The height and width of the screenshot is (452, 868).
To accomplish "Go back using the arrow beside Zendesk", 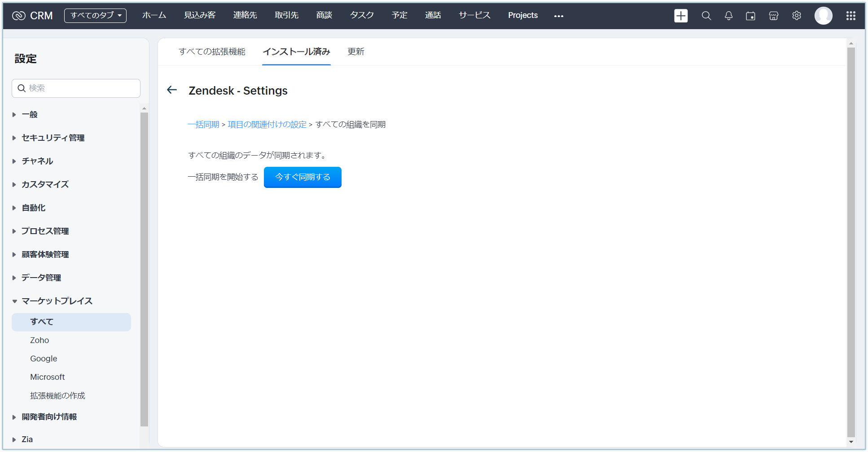I will 172,90.
